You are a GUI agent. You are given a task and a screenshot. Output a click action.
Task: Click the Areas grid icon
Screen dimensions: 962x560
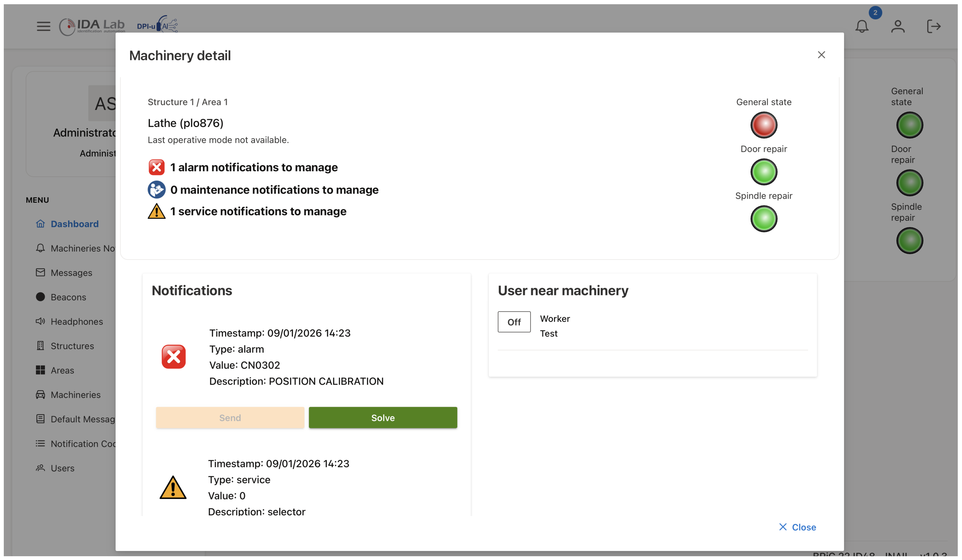point(40,370)
